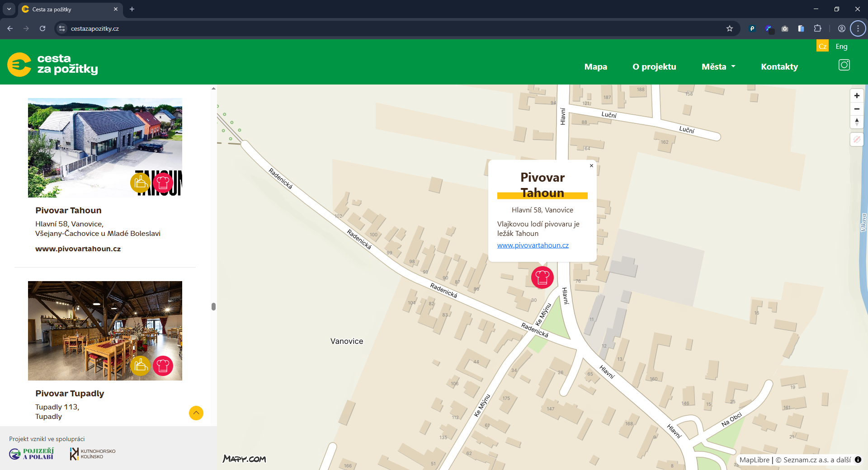868x470 pixels.
Task: Zoom in on the map
Action: [857, 96]
